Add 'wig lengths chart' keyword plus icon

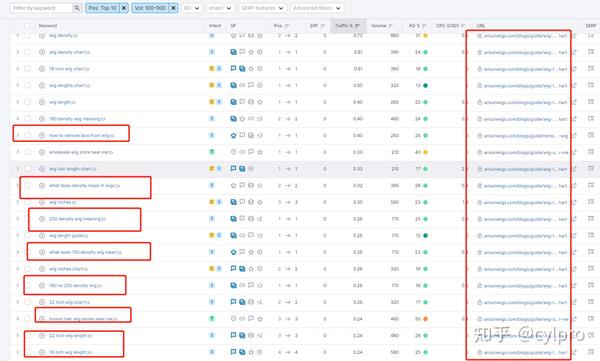pyautogui.click(x=42, y=85)
